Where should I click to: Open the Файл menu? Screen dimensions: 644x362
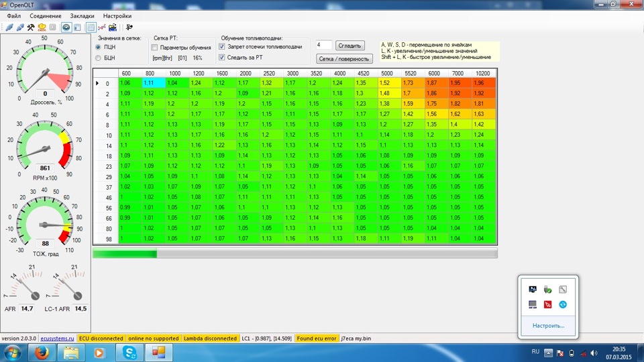pos(14,16)
